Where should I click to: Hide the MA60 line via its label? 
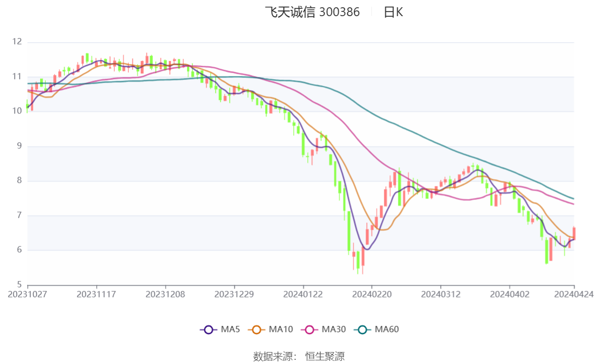point(387,330)
